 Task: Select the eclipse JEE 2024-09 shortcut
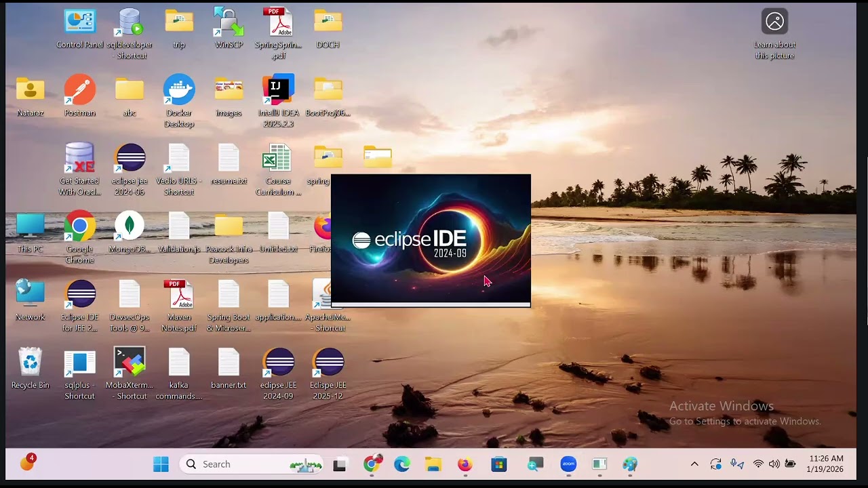click(278, 373)
